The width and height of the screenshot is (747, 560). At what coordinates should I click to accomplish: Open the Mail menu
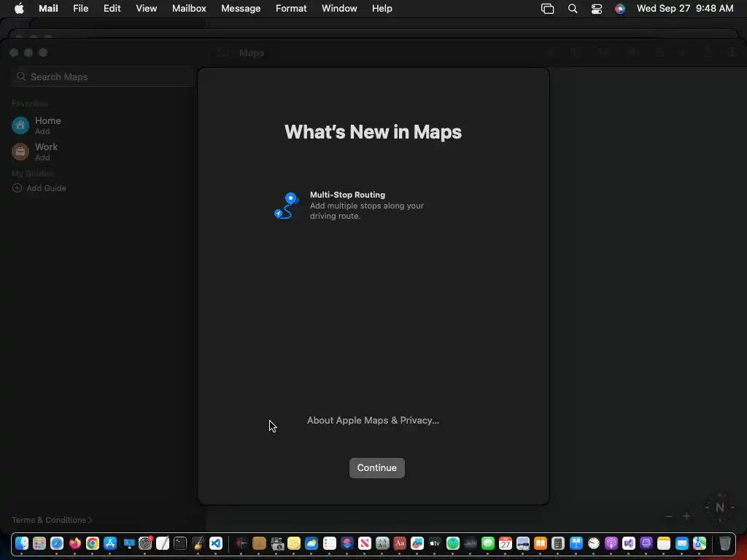(x=48, y=8)
